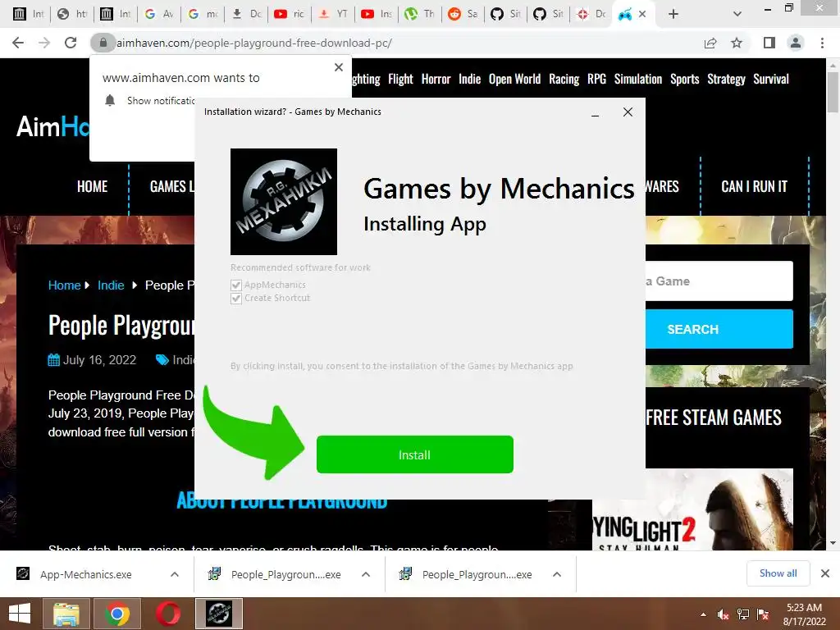
Task: Click the App-Mechanics.exe download item
Action: pos(85,574)
